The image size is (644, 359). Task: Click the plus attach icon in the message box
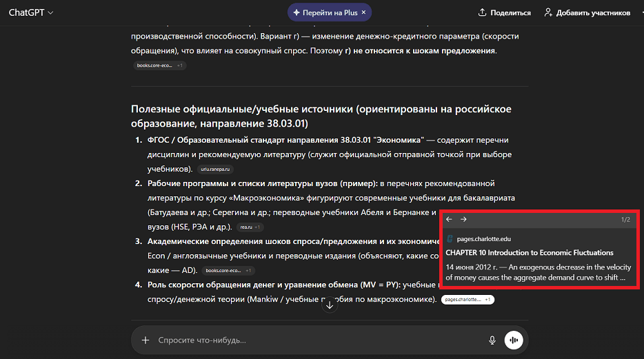pos(145,340)
